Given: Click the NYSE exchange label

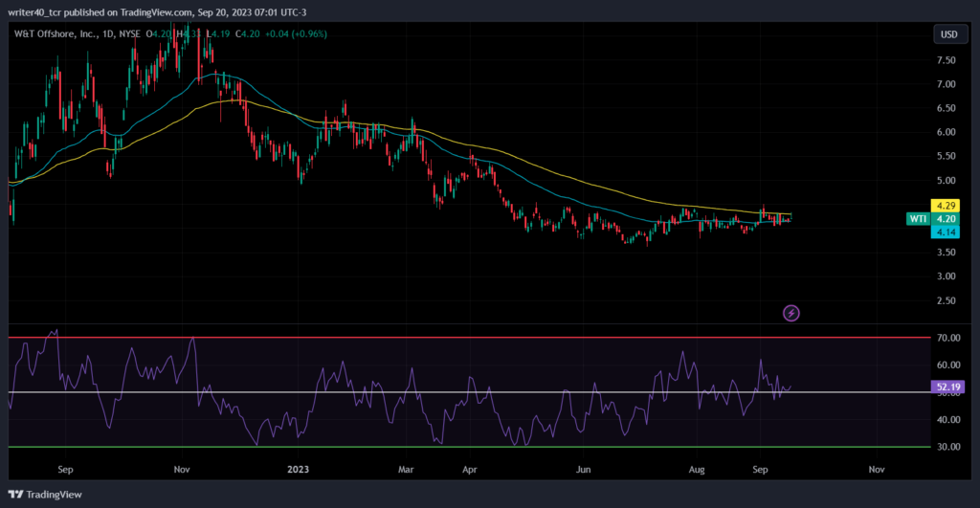Looking at the screenshot, I should coord(130,33).
